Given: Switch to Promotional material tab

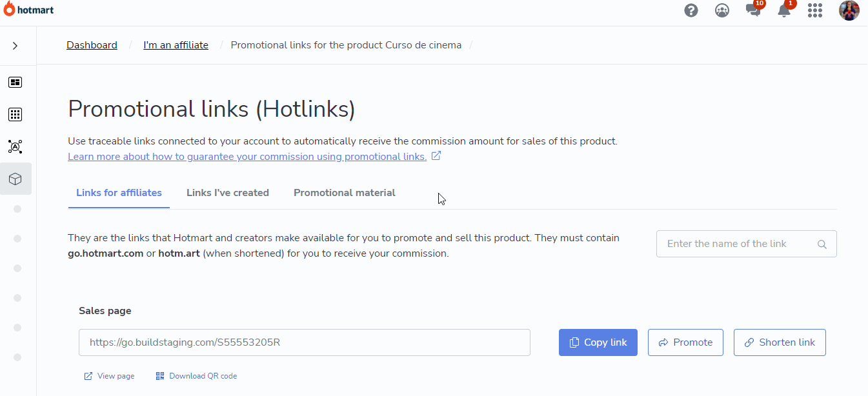Looking at the screenshot, I should pyautogui.click(x=345, y=193).
